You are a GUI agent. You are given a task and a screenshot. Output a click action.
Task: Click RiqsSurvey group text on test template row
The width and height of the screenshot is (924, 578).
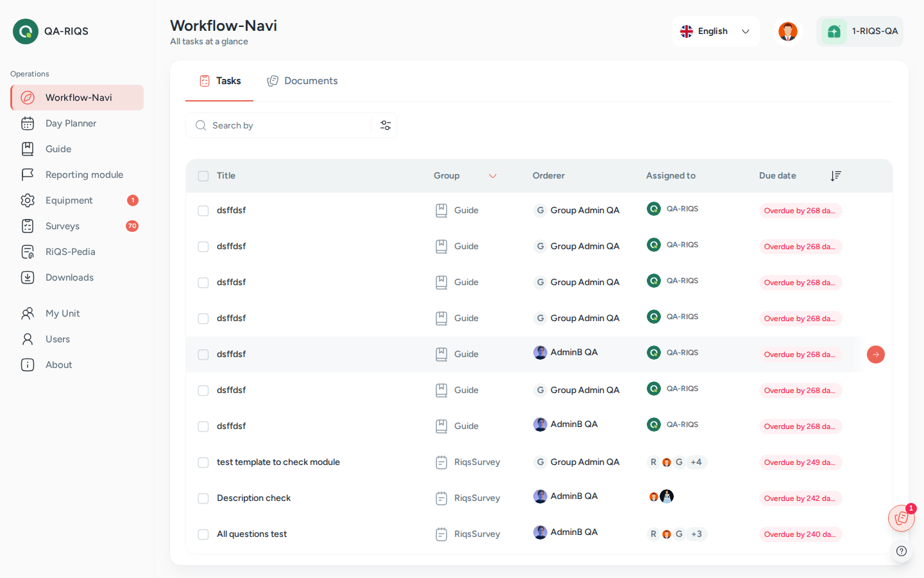click(477, 462)
